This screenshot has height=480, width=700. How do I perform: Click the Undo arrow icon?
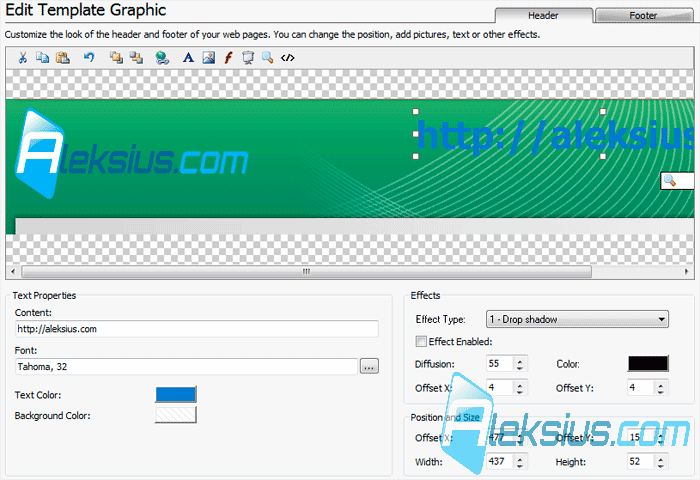pyautogui.click(x=89, y=58)
